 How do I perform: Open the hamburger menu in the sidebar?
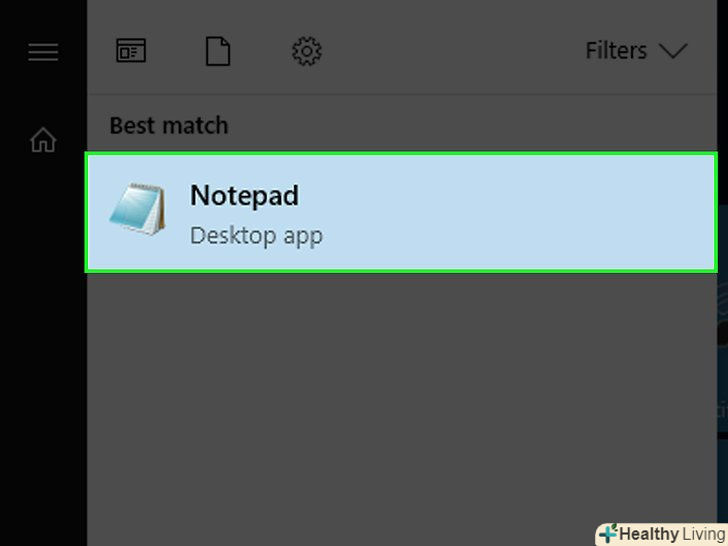coord(43,52)
